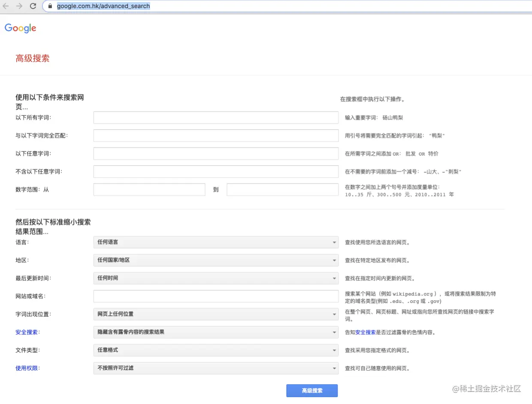The image size is (532, 404).
Task: Open the '网页上任何位置' terms position dropdown
Action: click(216, 314)
